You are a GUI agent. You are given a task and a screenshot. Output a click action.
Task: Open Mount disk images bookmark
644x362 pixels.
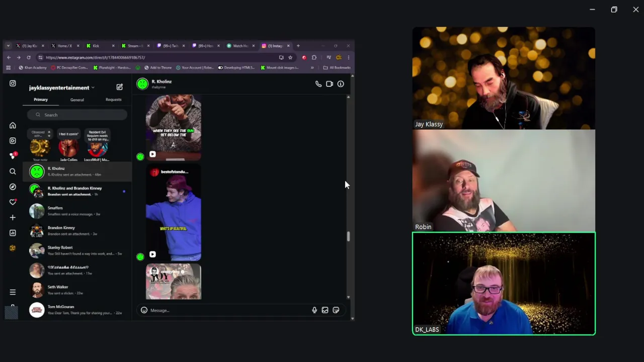coord(279,67)
